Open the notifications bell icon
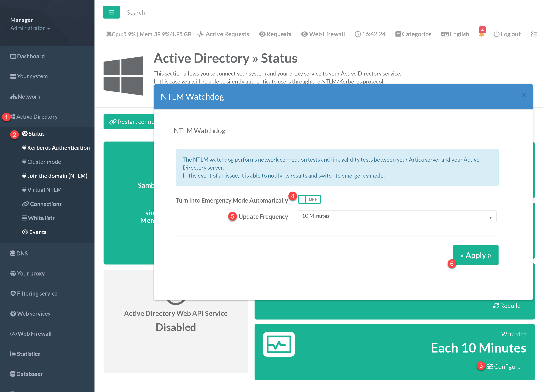Image resolution: width=543 pixels, height=392 pixels. [481, 35]
